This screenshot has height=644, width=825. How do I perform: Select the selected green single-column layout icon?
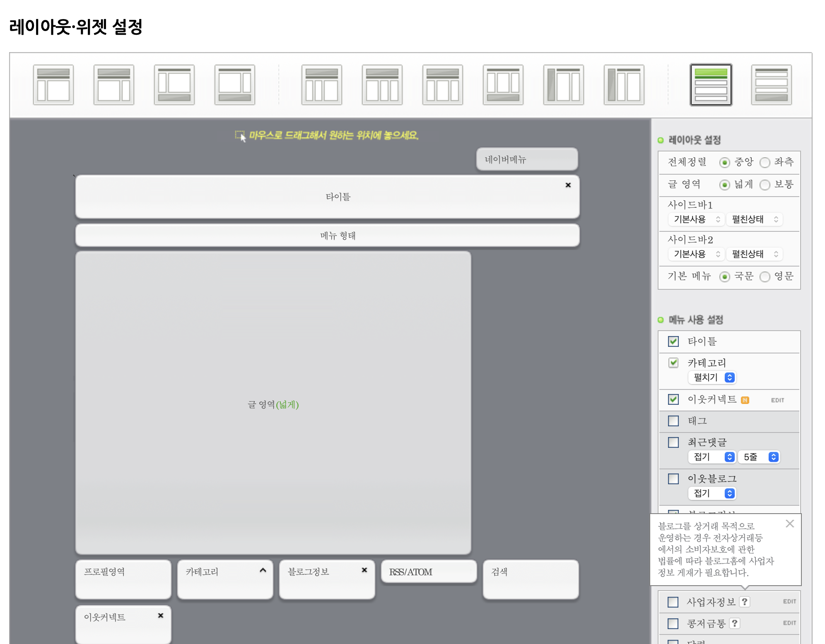711,85
